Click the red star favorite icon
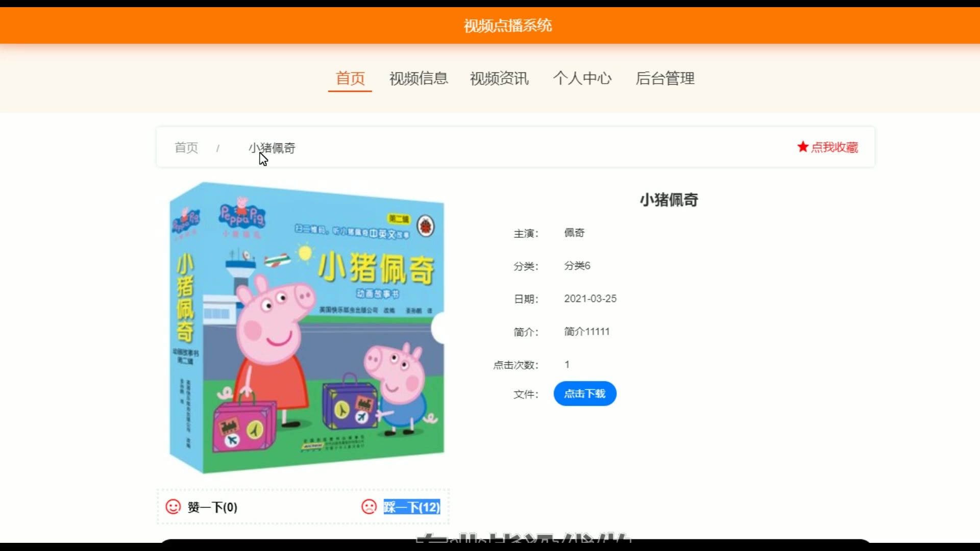 (802, 147)
